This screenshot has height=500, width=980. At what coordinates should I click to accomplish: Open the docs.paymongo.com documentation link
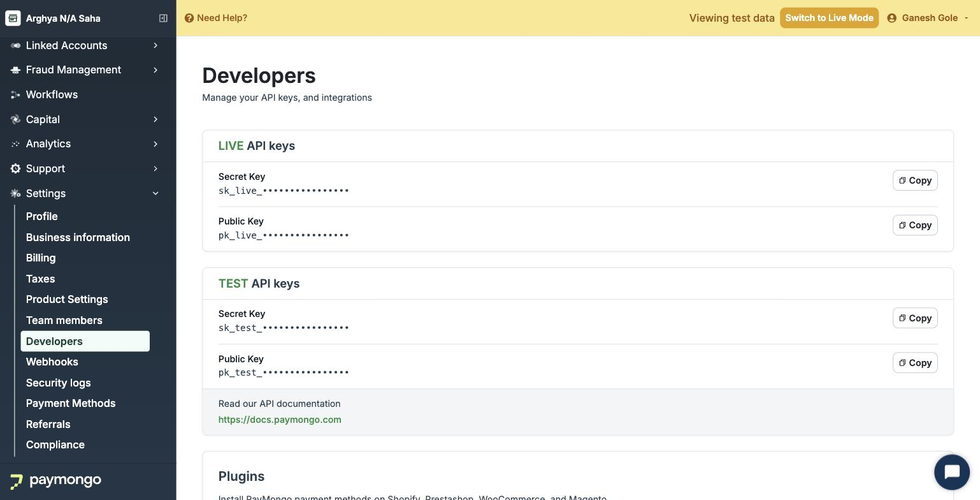click(280, 420)
